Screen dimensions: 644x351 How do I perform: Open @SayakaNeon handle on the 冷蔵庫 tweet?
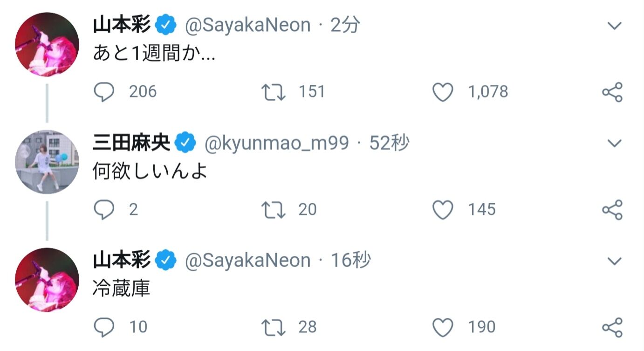pos(248,261)
